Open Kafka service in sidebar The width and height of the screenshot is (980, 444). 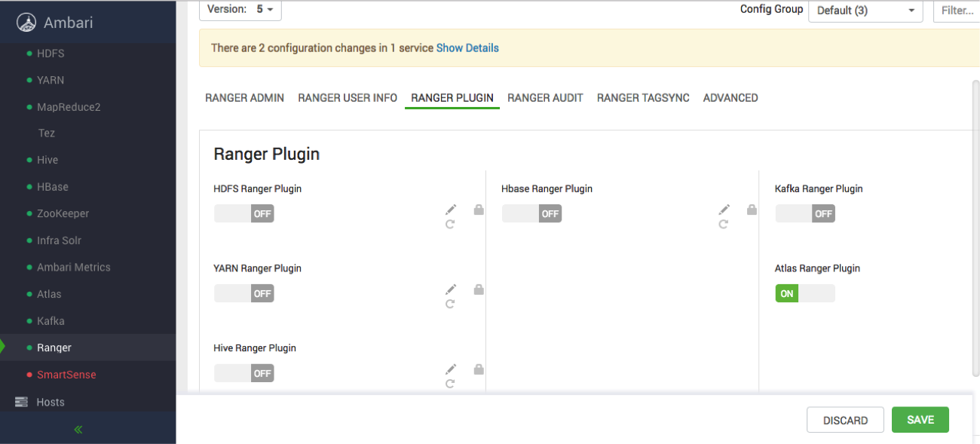[x=51, y=320]
